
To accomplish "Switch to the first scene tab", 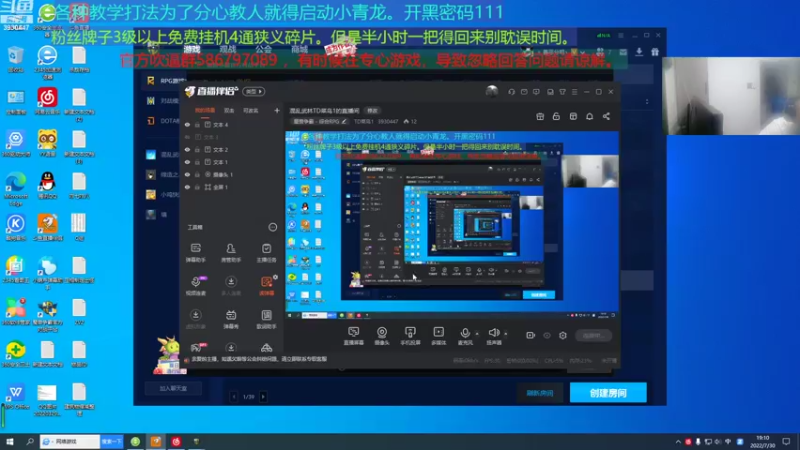I will point(205,110).
